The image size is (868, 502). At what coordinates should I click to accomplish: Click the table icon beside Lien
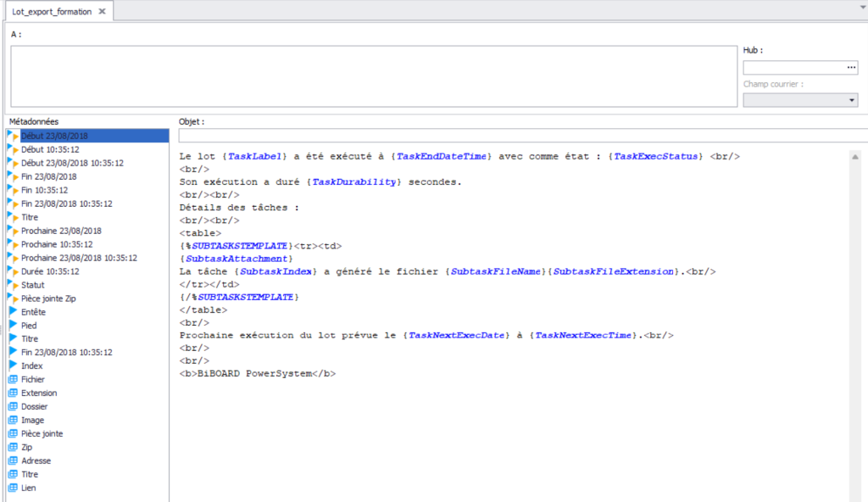[x=13, y=488]
